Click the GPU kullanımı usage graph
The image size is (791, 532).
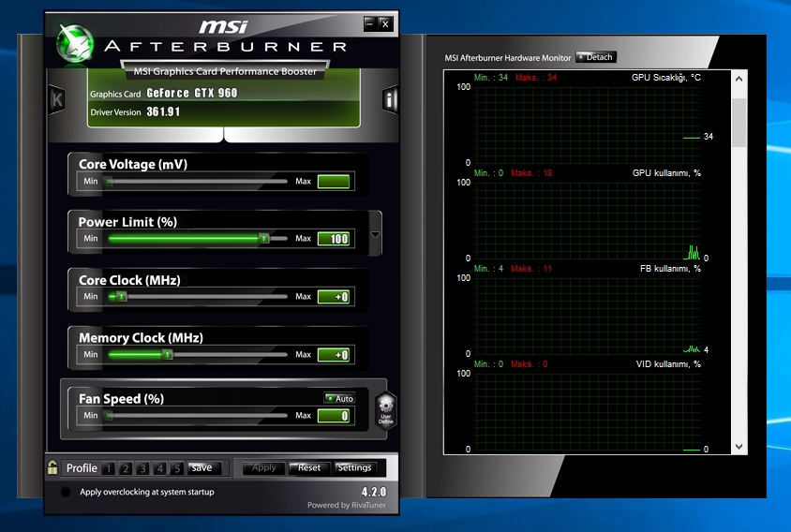[588, 220]
